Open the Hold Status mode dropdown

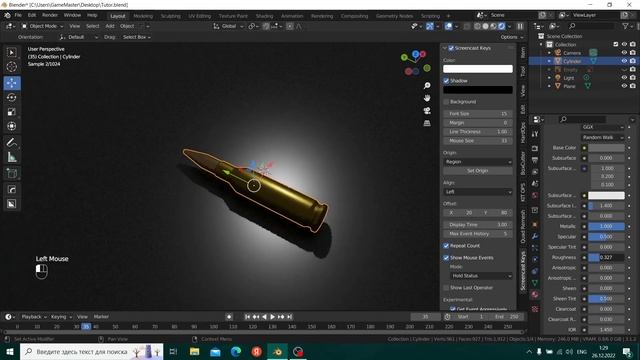click(x=481, y=276)
